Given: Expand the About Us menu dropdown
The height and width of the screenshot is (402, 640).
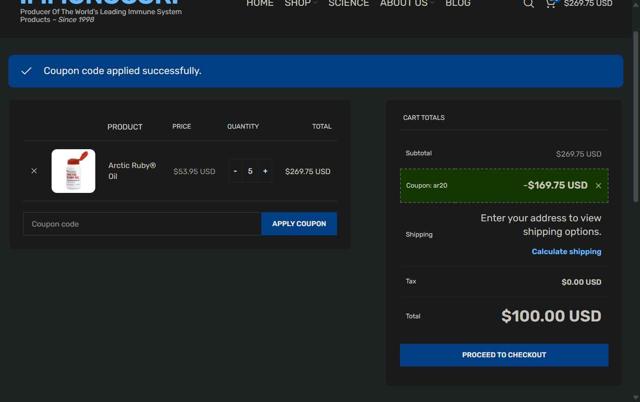Looking at the screenshot, I should (407, 3).
